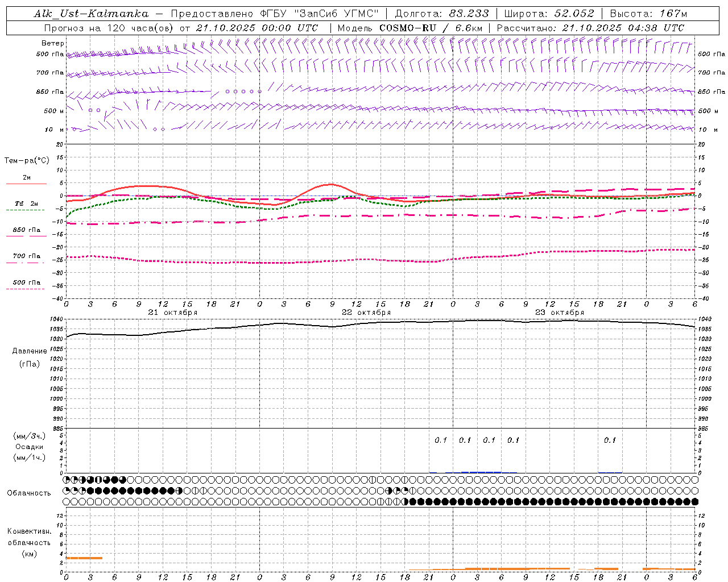Click the 22 октября date label
This screenshot has height=582, width=728.
pos(366,313)
